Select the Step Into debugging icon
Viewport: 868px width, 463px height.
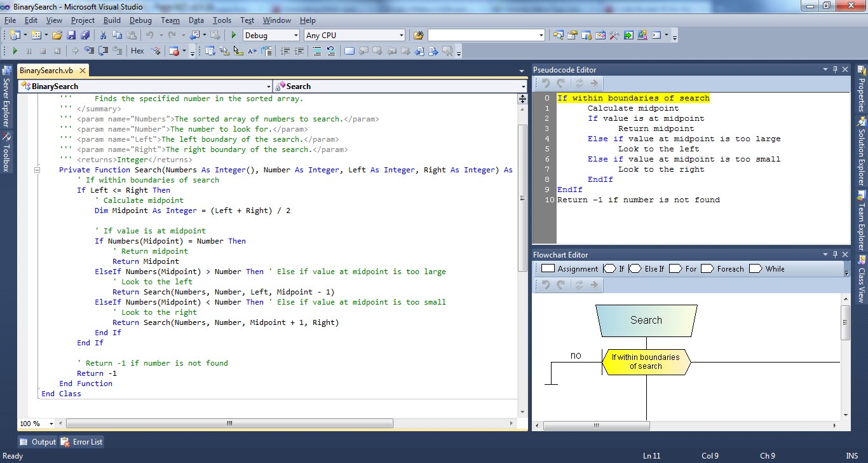point(88,51)
